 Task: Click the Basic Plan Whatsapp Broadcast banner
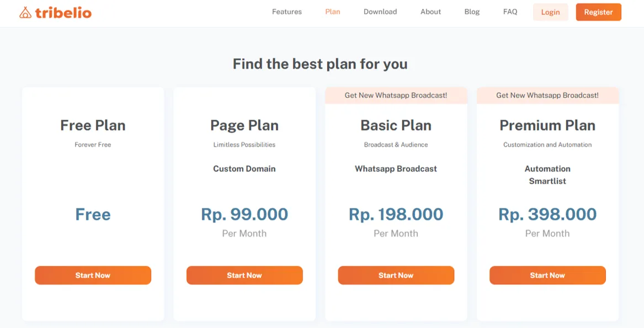[x=396, y=95]
